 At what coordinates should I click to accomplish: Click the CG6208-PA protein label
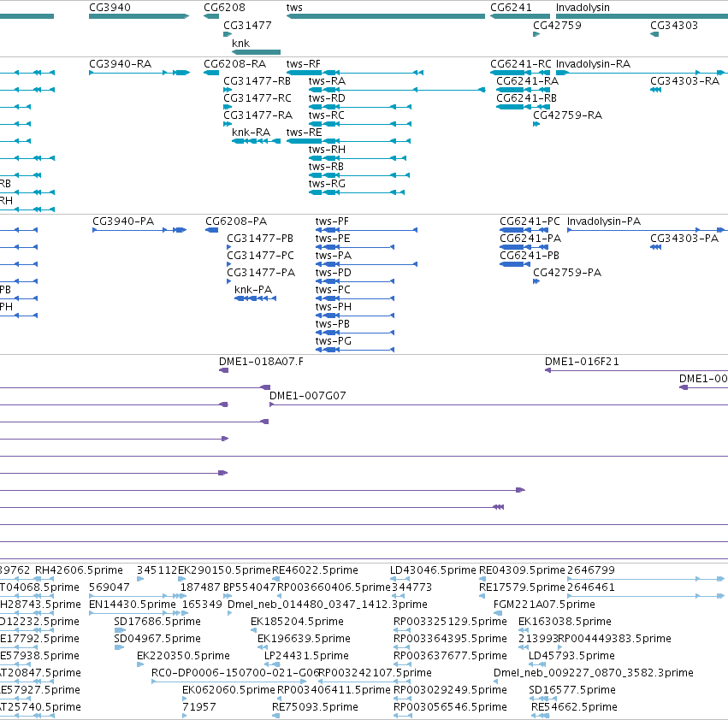236,221
